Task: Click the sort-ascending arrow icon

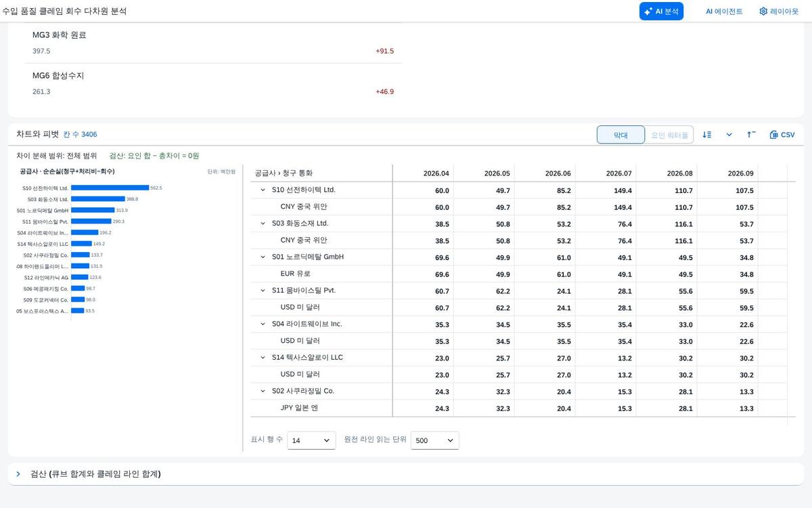Action: coord(751,135)
